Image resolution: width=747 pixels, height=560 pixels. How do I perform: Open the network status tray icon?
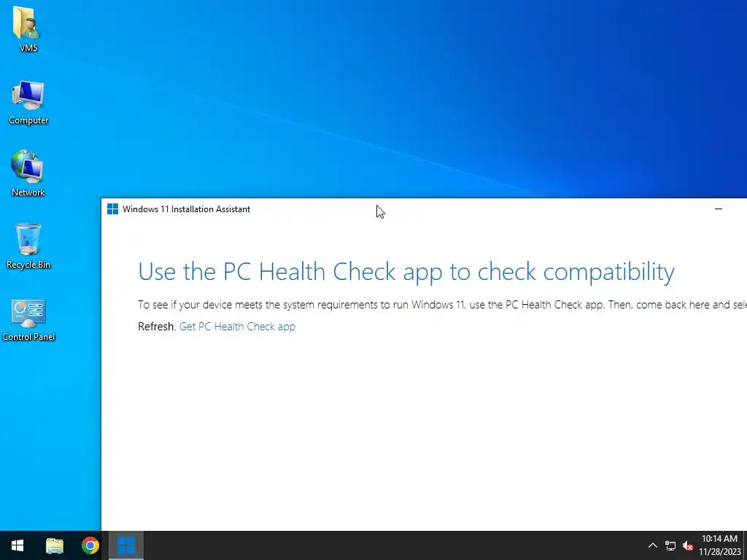click(x=670, y=545)
